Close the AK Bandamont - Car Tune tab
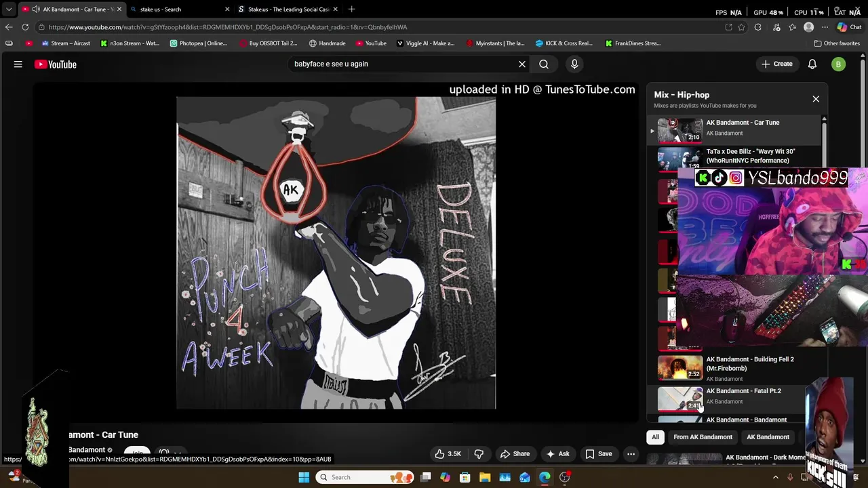This screenshot has width=868, height=488. [119, 9]
